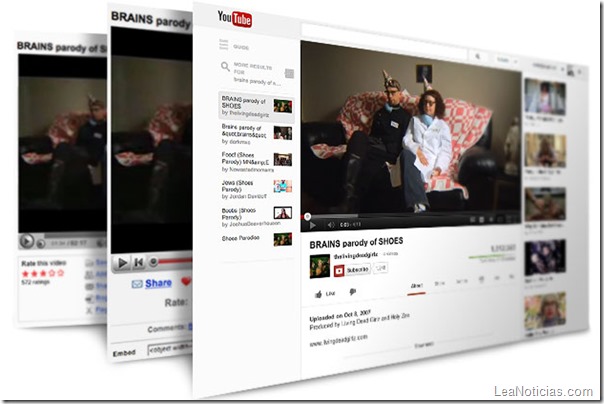Screen dimensions: 604x404
Task: Play video in the middle window player
Action: click(122, 263)
